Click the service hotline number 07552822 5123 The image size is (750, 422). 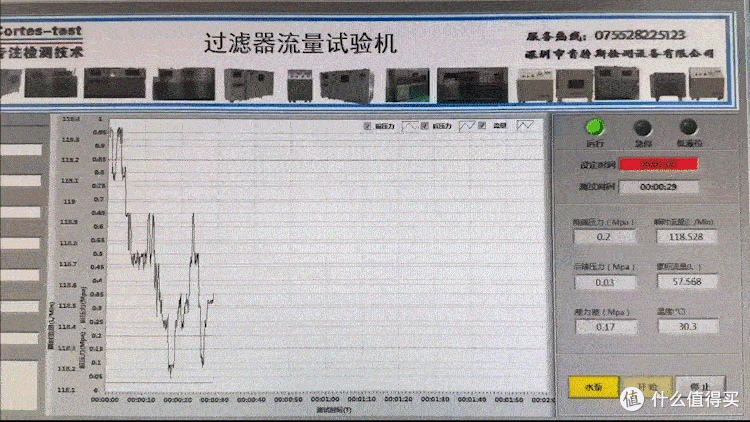click(640, 35)
